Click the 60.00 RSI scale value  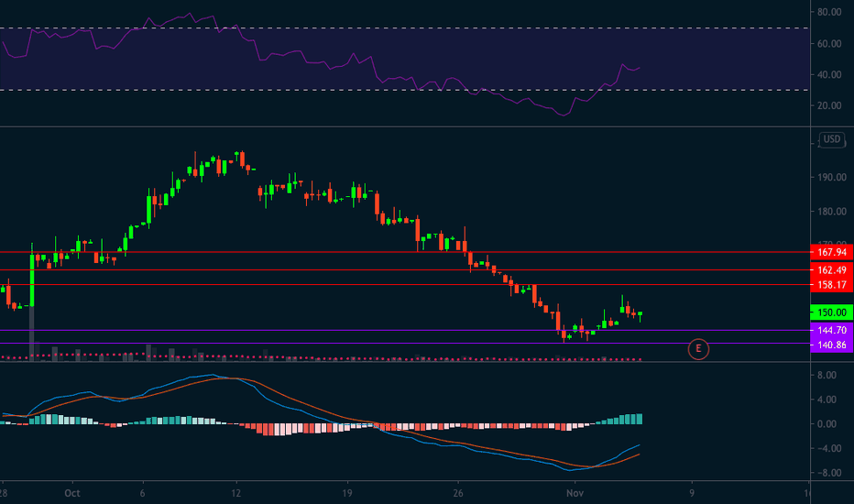tap(829, 44)
